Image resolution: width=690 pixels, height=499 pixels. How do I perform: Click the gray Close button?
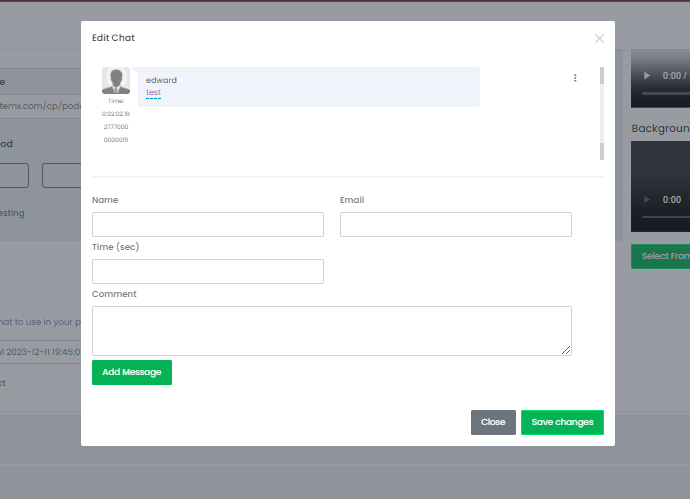pyautogui.click(x=493, y=422)
